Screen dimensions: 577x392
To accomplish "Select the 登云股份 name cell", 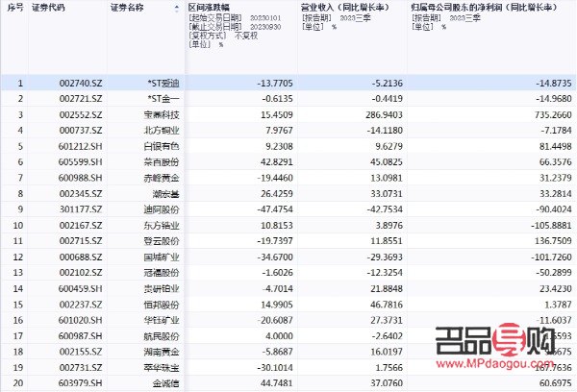I will coord(162,241).
